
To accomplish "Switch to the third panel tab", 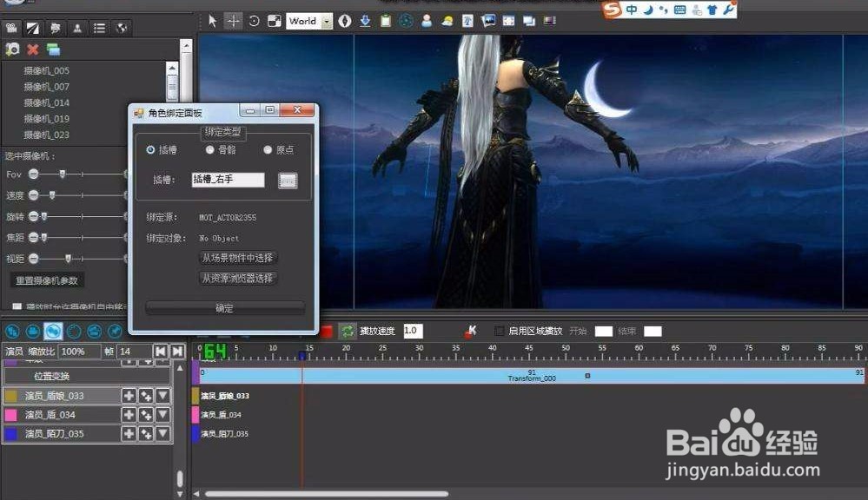I will pyautogui.click(x=56, y=28).
